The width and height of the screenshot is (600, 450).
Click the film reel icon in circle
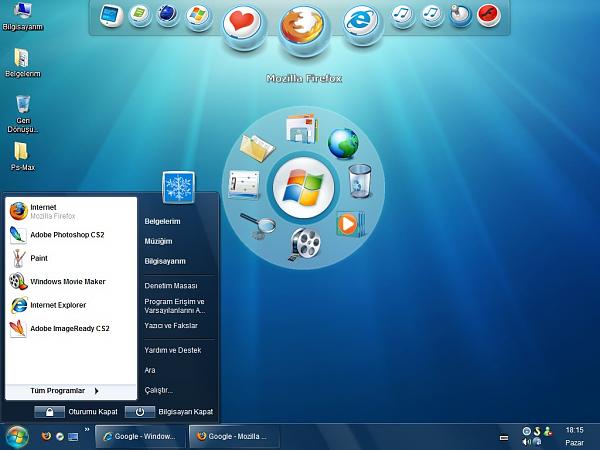305,244
